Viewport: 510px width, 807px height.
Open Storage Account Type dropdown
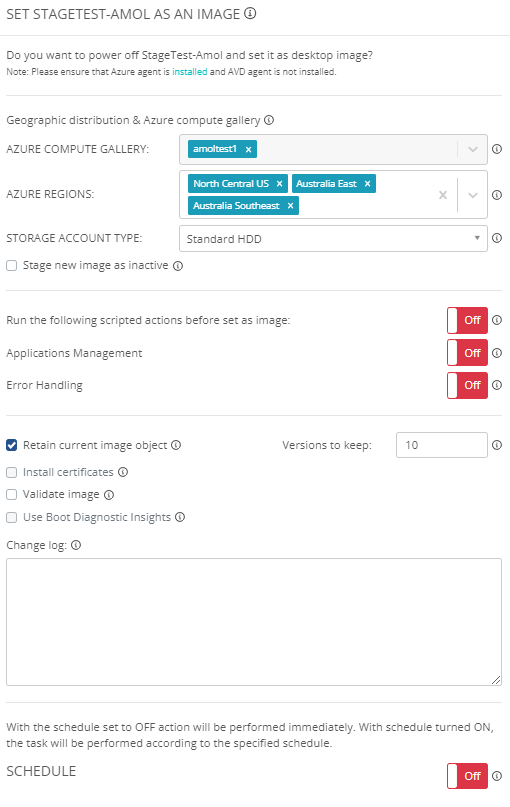point(333,239)
